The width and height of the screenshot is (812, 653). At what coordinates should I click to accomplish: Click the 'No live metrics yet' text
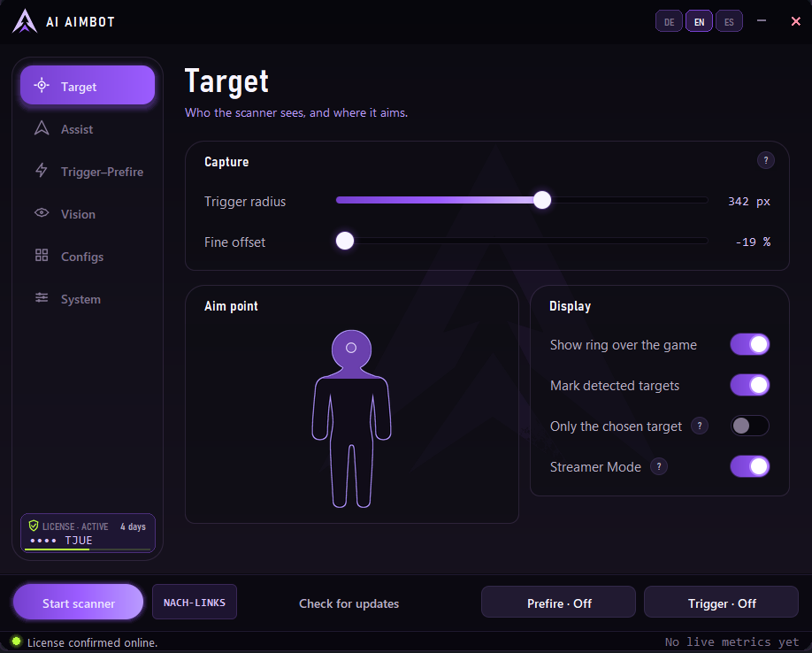(732, 642)
